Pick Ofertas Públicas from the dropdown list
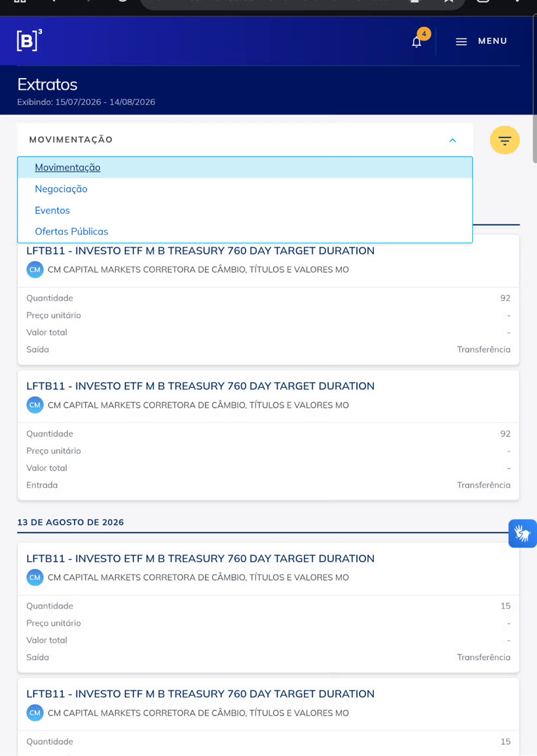 [245, 231]
